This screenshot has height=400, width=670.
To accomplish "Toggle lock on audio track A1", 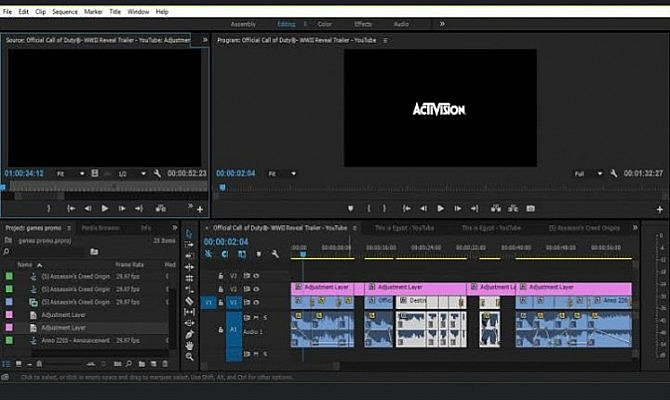I will coord(220,329).
